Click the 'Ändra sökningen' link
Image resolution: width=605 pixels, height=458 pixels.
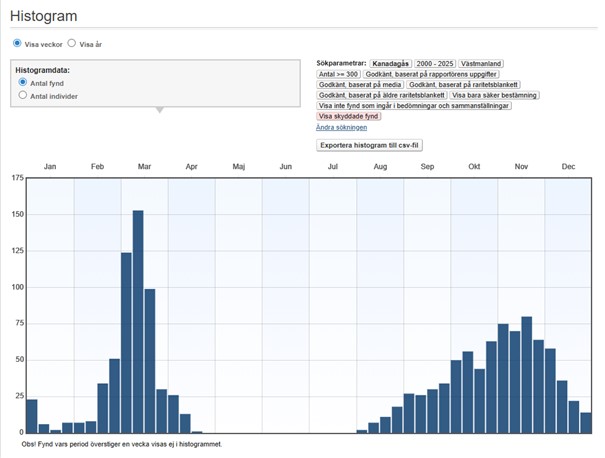tap(341, 127)
